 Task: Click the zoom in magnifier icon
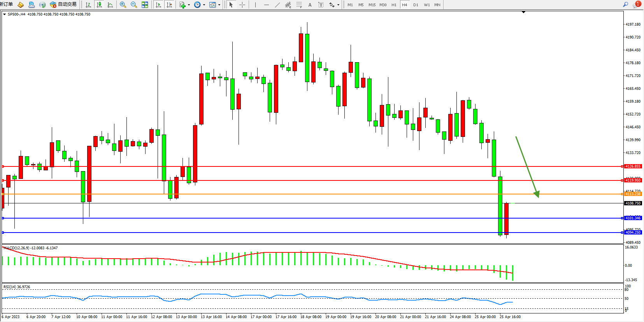tap(123, 5)
